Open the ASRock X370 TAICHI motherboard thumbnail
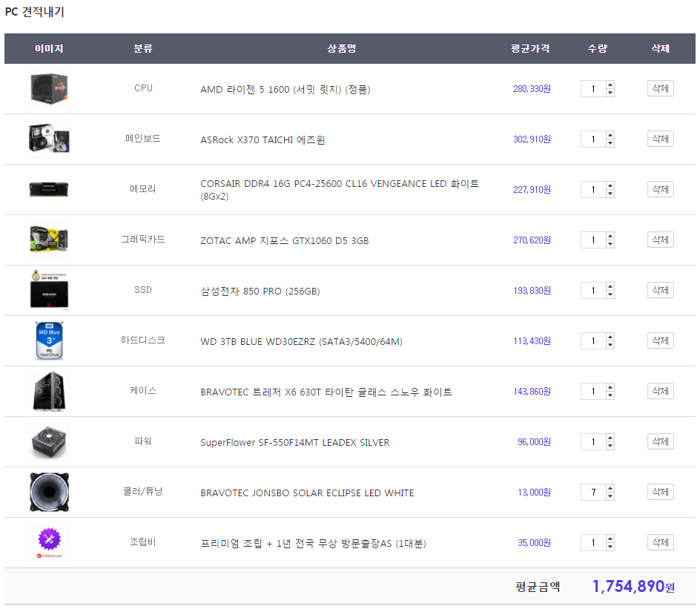The height and width of the screenshot is (609, 700). (x=49, y=139)
